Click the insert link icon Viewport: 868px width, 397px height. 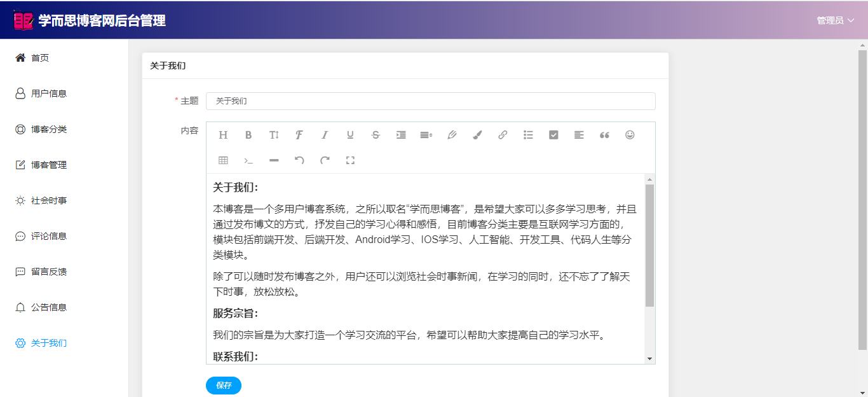coord(503,135)
